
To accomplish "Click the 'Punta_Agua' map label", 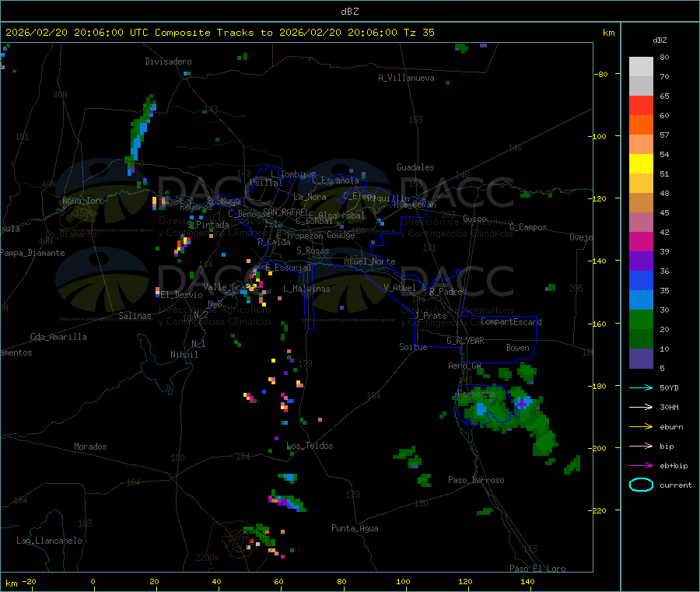I will point(355,528).
